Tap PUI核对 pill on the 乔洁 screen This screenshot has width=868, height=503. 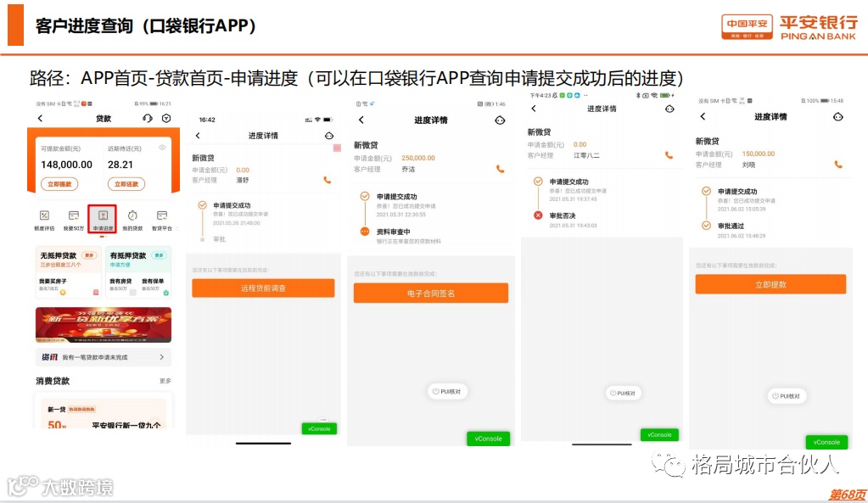point(447,391)
